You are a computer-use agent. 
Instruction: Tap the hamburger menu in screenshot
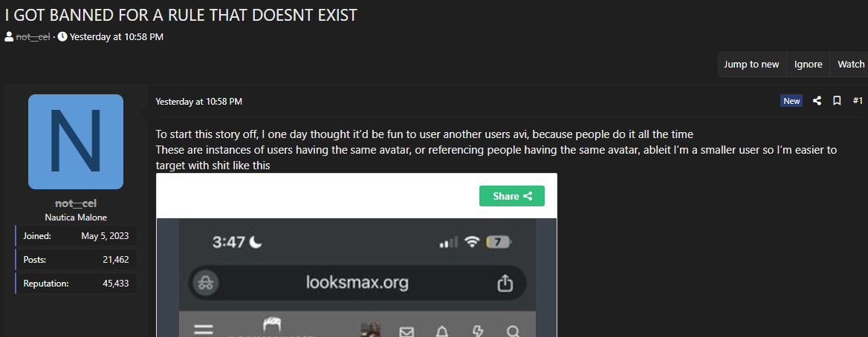[x=204, y=331]
